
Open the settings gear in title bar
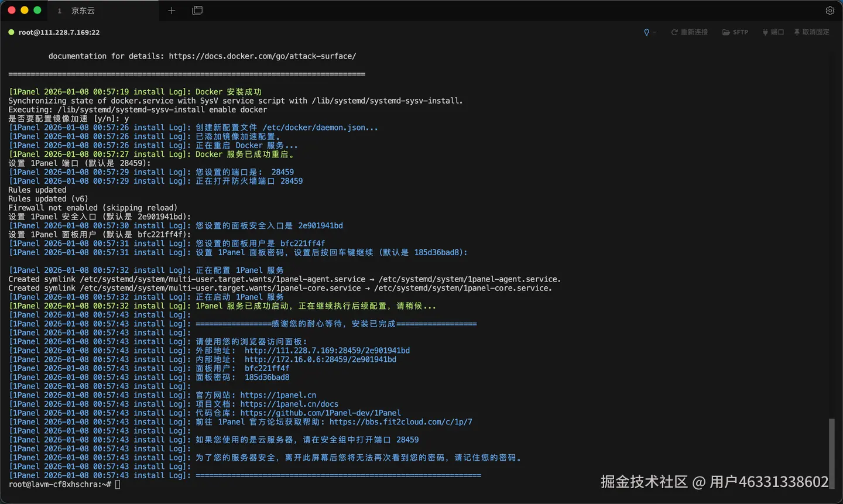830,11
